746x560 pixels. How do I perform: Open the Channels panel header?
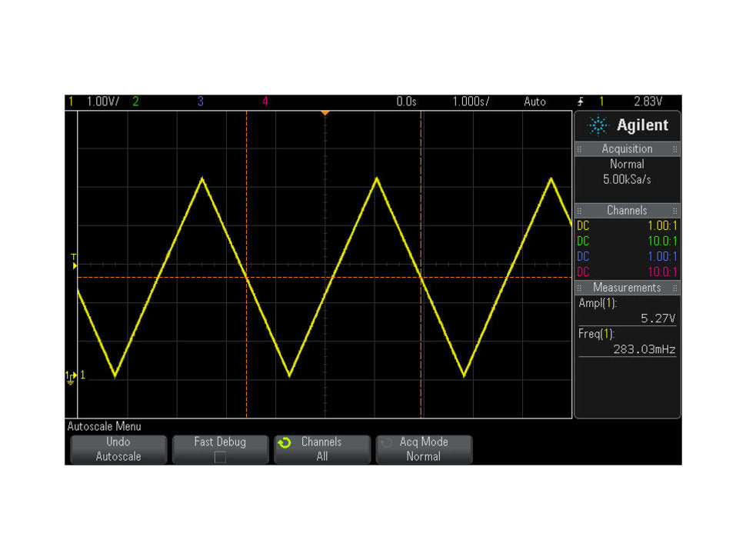pos(627,210)
